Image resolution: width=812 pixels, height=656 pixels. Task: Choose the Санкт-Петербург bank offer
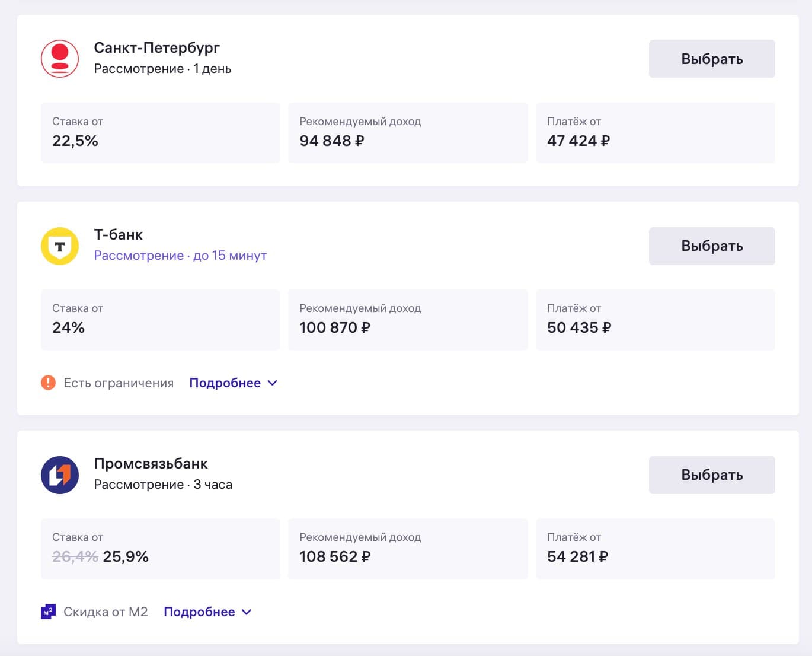[712, 59]
